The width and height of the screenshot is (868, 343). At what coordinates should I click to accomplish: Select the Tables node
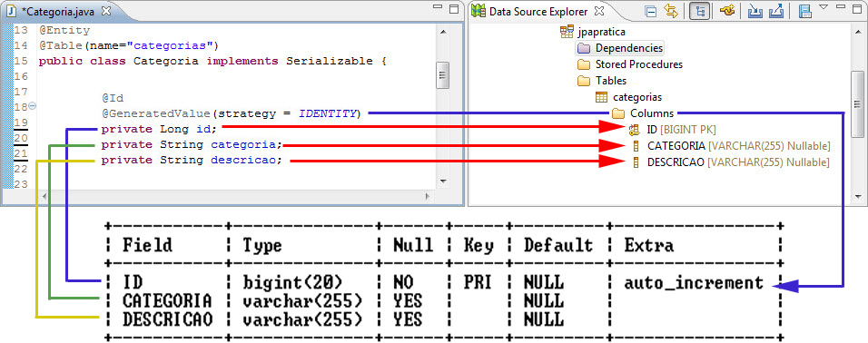click(x=610, y=80)
